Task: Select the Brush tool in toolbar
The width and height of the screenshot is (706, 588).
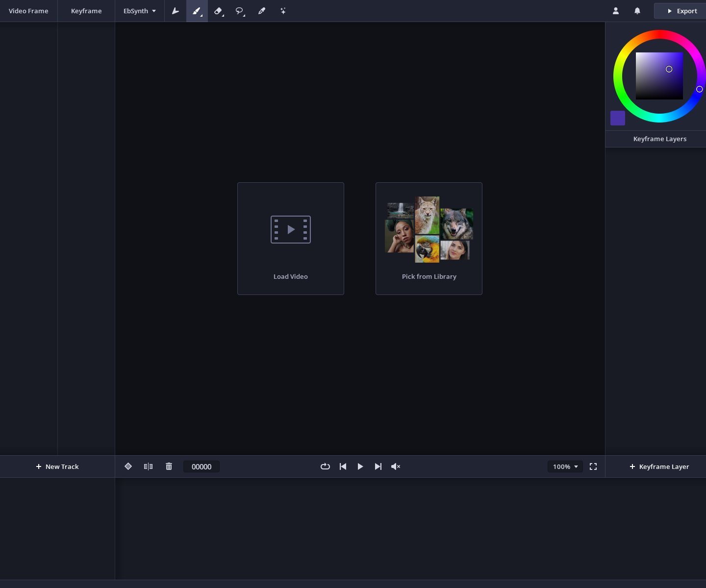Action: (x=197, y=11)
